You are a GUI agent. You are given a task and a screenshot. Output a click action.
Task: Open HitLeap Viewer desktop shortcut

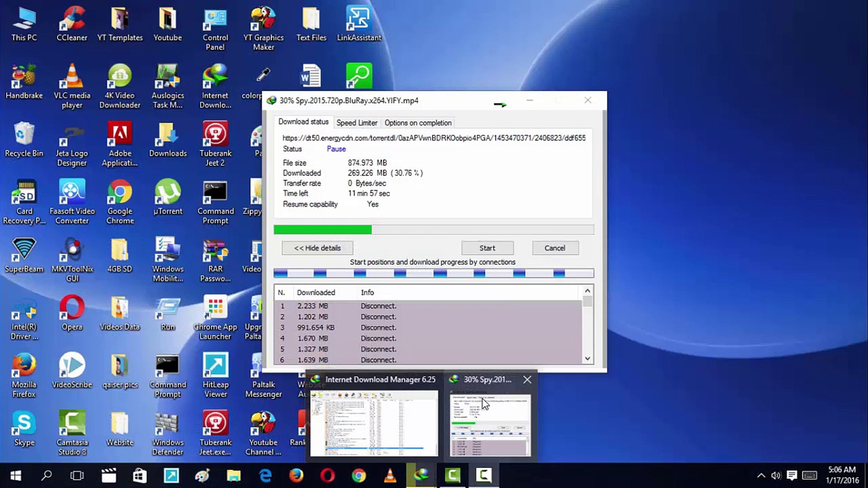coord(215,375)
